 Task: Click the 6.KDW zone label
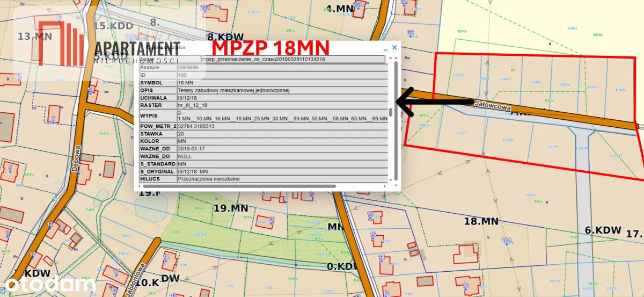pyautogui.click(x=602, y=229)
